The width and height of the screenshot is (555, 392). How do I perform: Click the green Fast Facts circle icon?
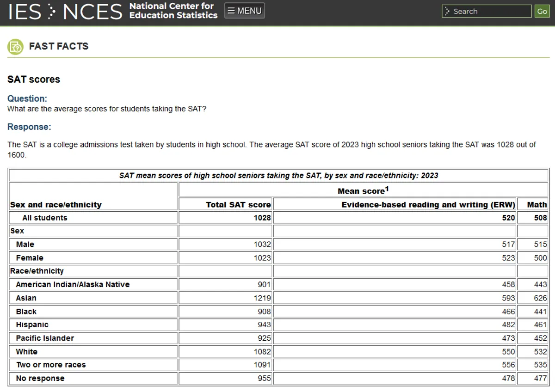[15, 47]
